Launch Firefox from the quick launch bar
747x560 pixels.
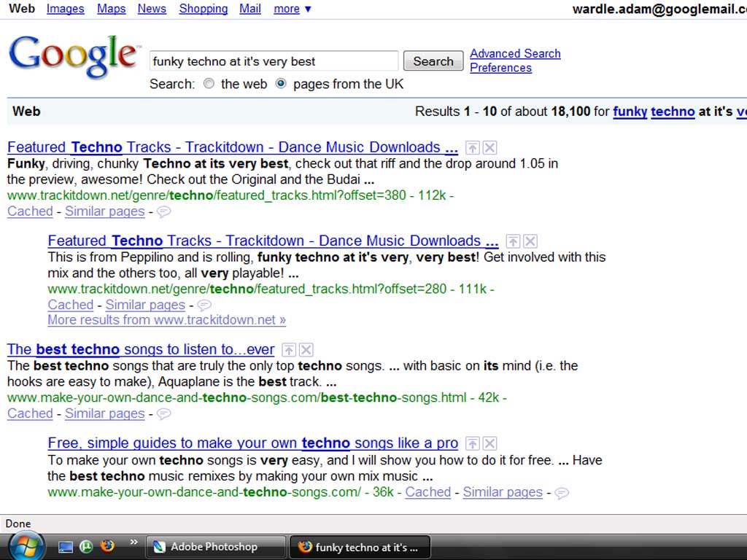pos(108,546)
